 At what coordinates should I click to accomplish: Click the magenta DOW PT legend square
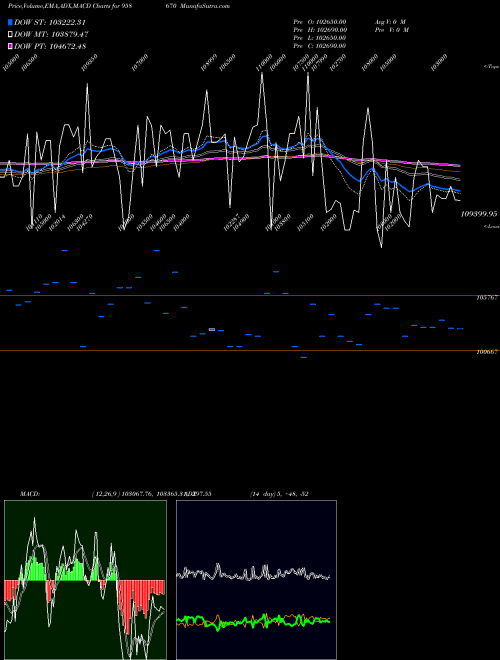coord(10,46)
